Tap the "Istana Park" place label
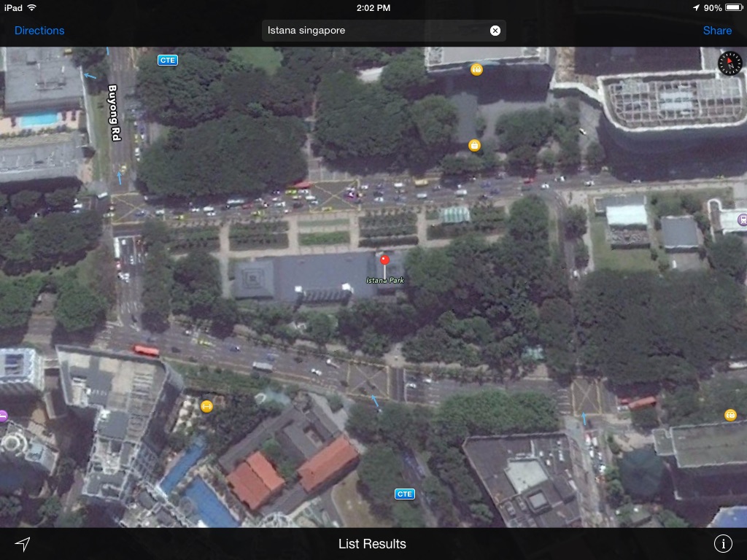Screen dimensions: 747x560 click(x=385, y=281)
